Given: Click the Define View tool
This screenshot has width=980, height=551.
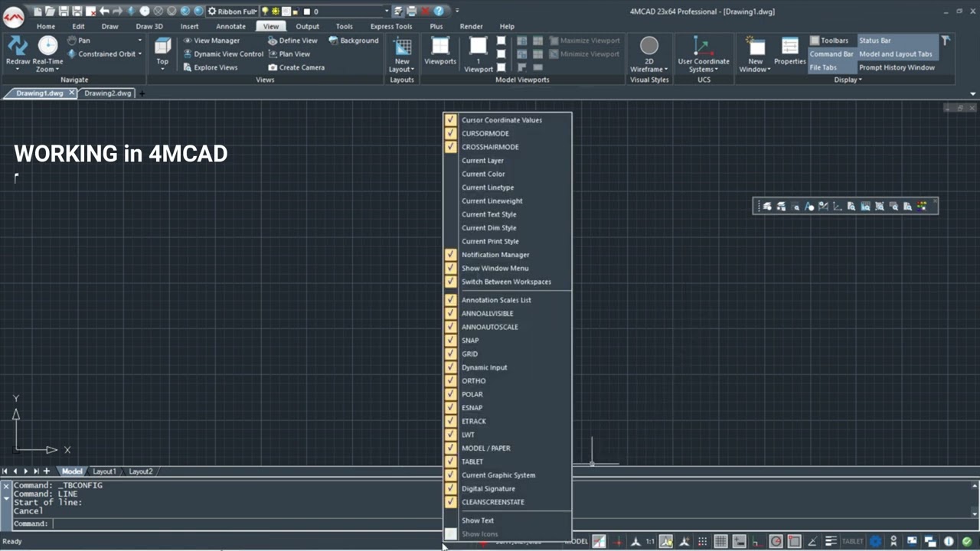Looking at the screenshot, I should 292,41.
